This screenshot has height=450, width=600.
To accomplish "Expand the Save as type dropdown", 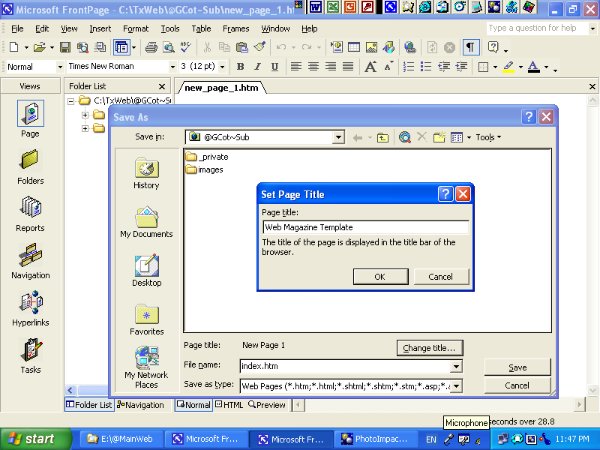I will coord(456,385).
